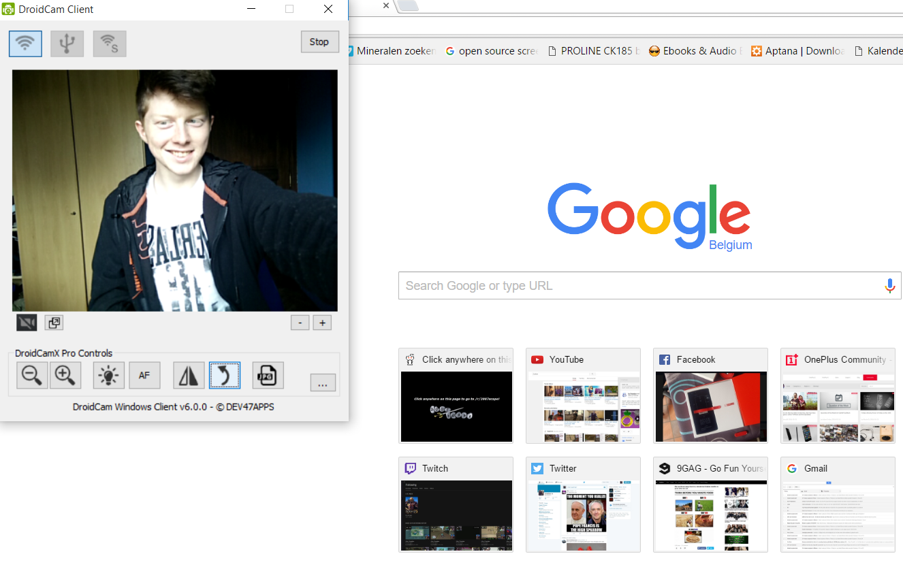Click the Twitter favicon on its tile
Image resolution: width=903 pixels, height=588 pixels.
(x=537, y=469)
